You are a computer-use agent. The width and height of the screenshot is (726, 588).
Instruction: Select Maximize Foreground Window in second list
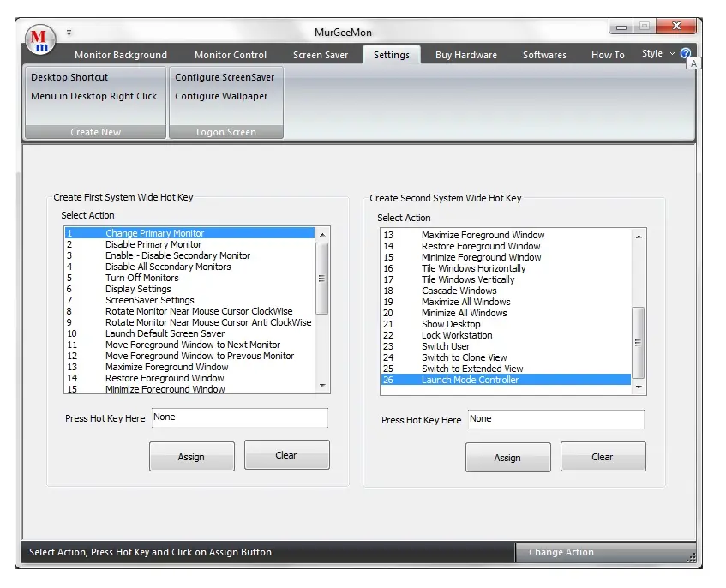[x=506, y=235]
